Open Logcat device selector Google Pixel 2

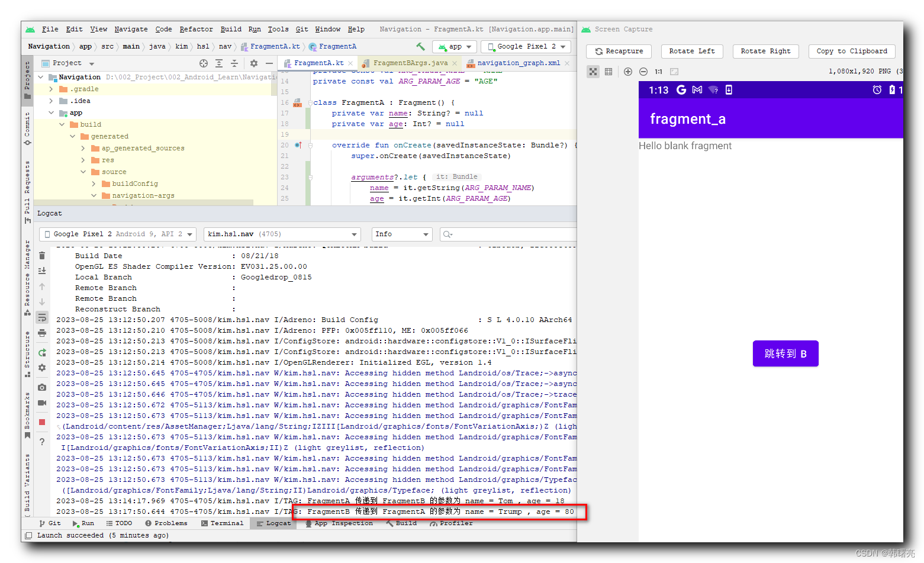pyautogui.click(x=118, y=234)
